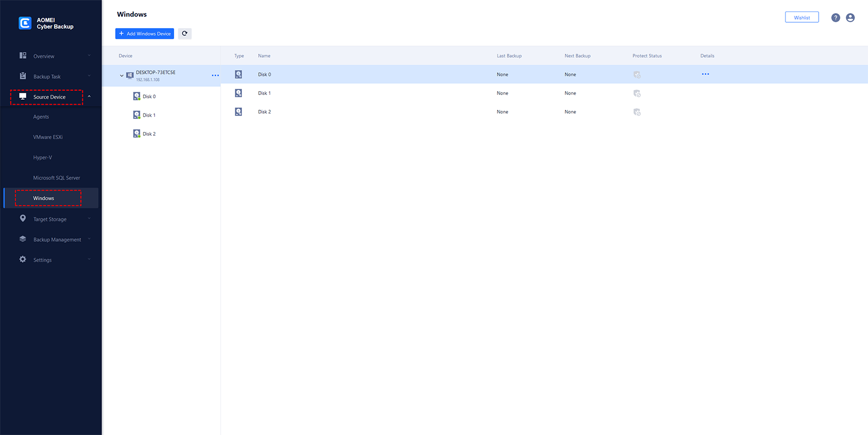This screenshot has height=435, width=868.
Task: Select the Windows submenu item
Action: 43,198
